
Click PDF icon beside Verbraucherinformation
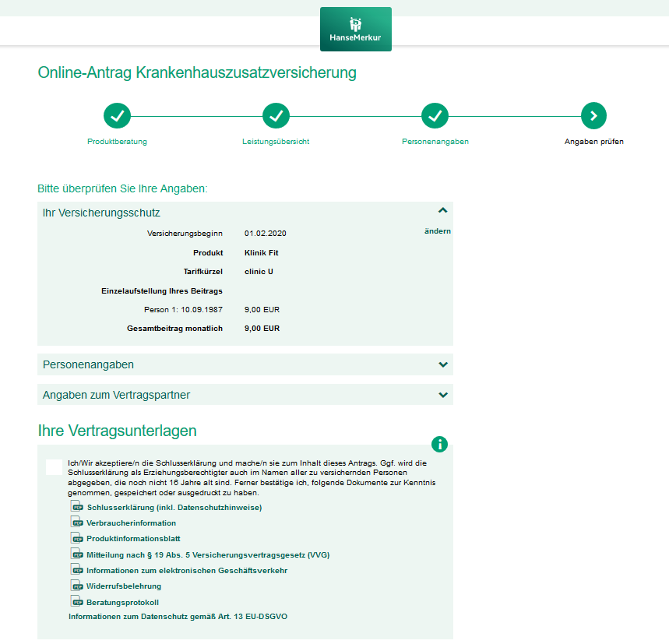[76, 522]
